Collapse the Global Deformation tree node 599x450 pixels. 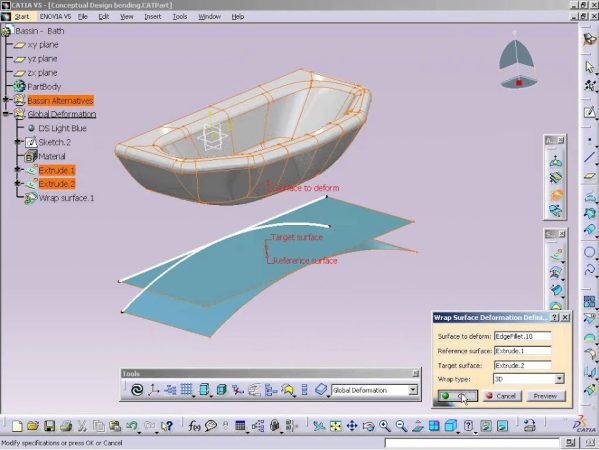click(x=5, y=114)
